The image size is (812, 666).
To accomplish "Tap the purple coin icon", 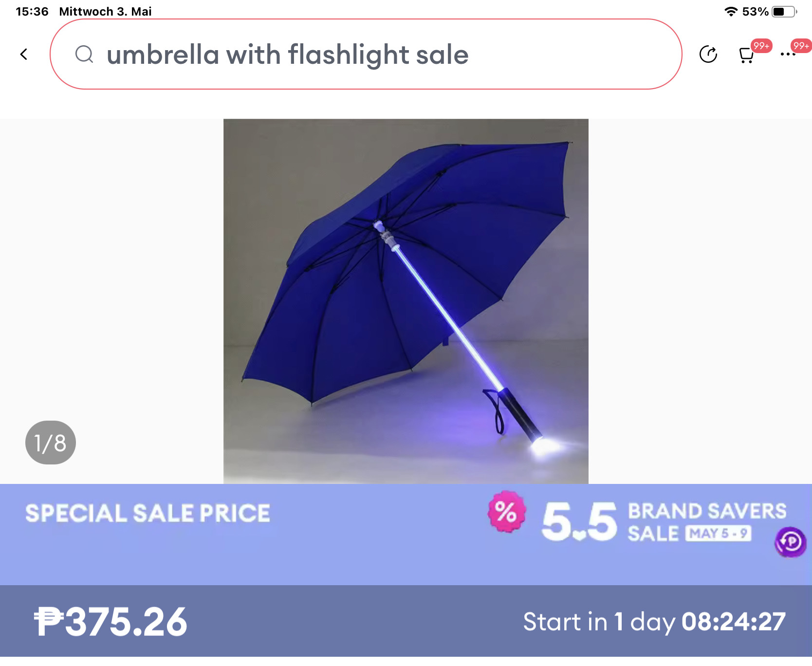I will [790, 542].
